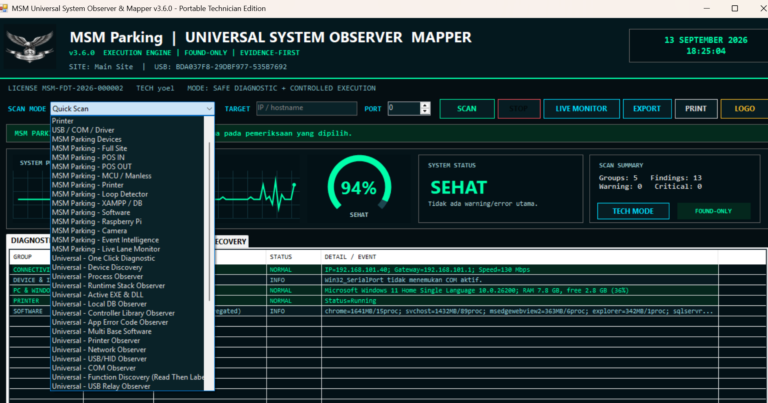Screen dimensions: 768x403
Task: Select 'MSM Parking - Software' option
Action: pyautogui.click(x=91, y=213)
